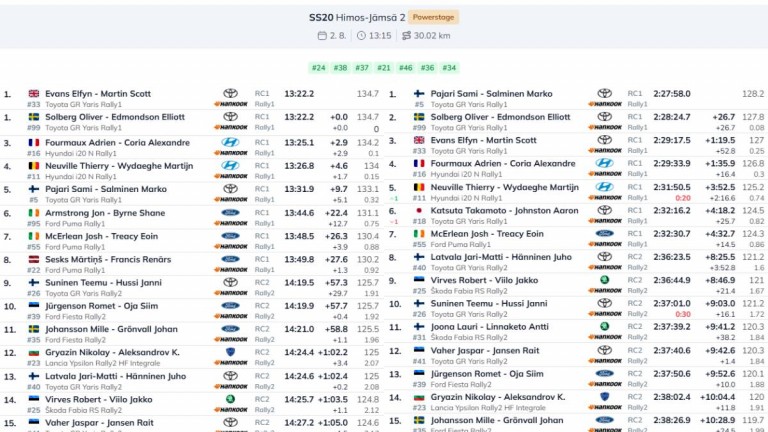Screen dimensions: 768x432
Task: Open retired car tag #24
Action: pyautogui.click(x=318, y=68)
